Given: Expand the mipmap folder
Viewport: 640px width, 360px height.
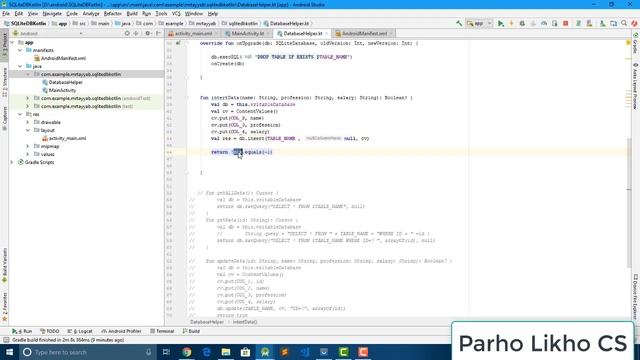Looking at the screenshot, I should click(28, 146).
